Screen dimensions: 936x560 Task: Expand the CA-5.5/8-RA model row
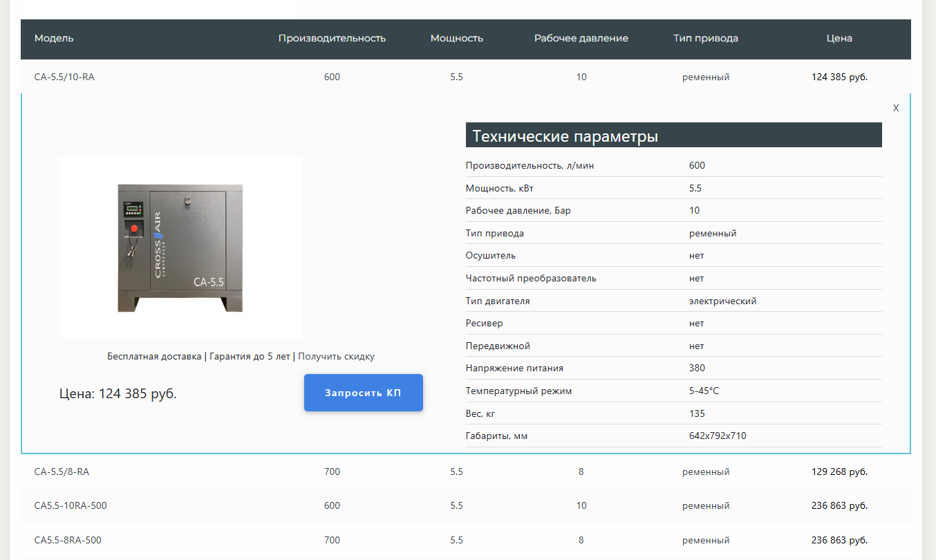click(62, 472)
